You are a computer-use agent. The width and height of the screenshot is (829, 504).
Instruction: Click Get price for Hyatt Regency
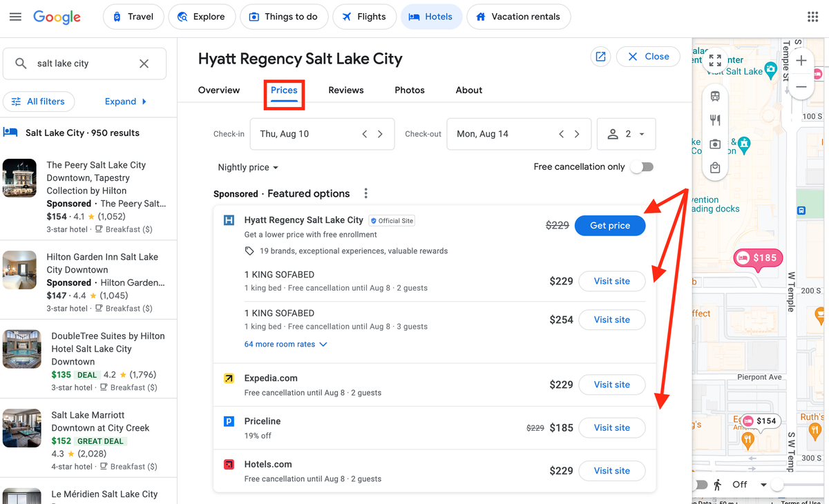(x=610, y=226)
